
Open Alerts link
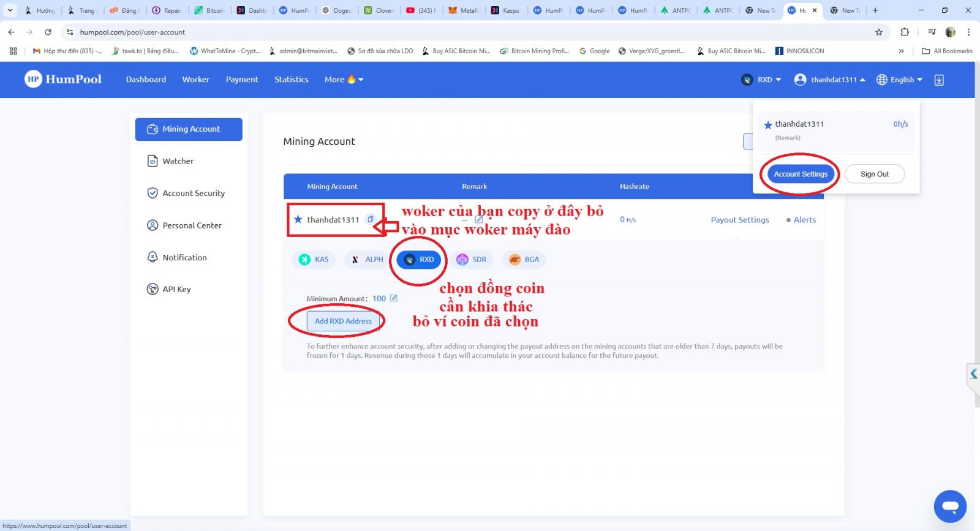coord(801,220)
